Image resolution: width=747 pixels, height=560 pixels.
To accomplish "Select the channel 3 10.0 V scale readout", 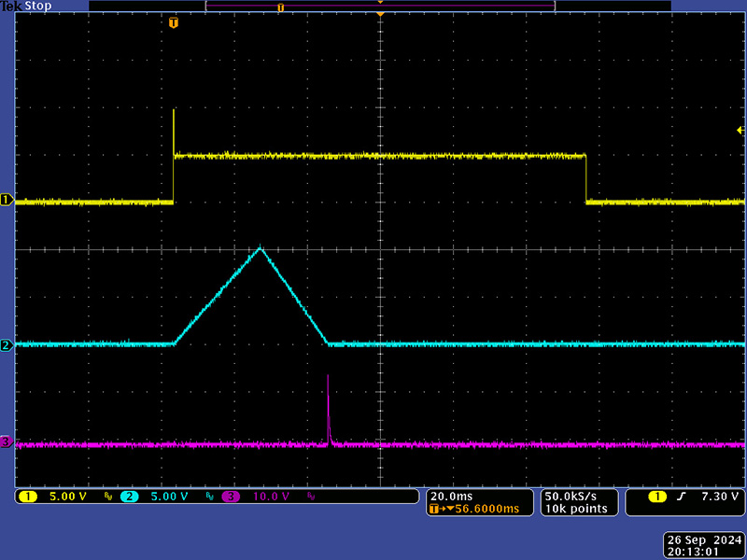I will coord(271,497).
